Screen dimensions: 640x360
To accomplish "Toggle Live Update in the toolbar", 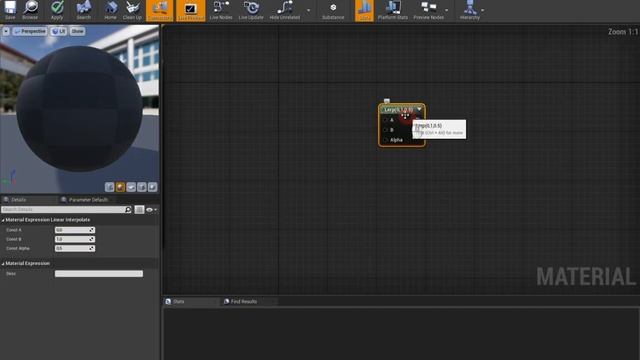I will (x=251, y=10).
